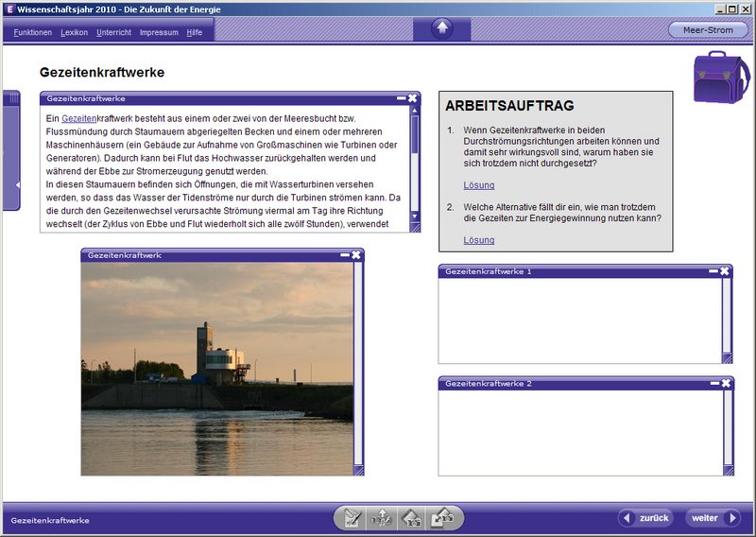
Task: Click the Gezeitenkraftwerke page heading
Action: 102,73
